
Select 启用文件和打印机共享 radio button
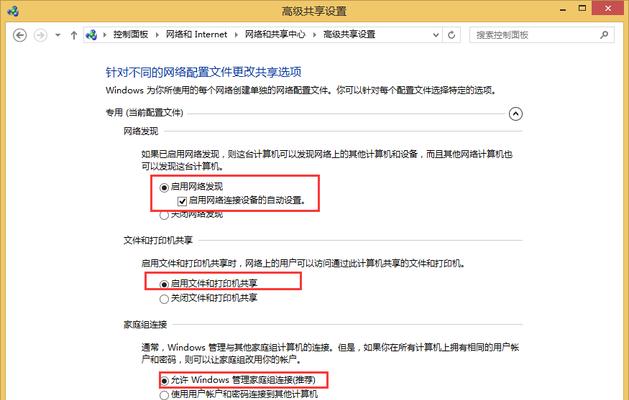164,284
